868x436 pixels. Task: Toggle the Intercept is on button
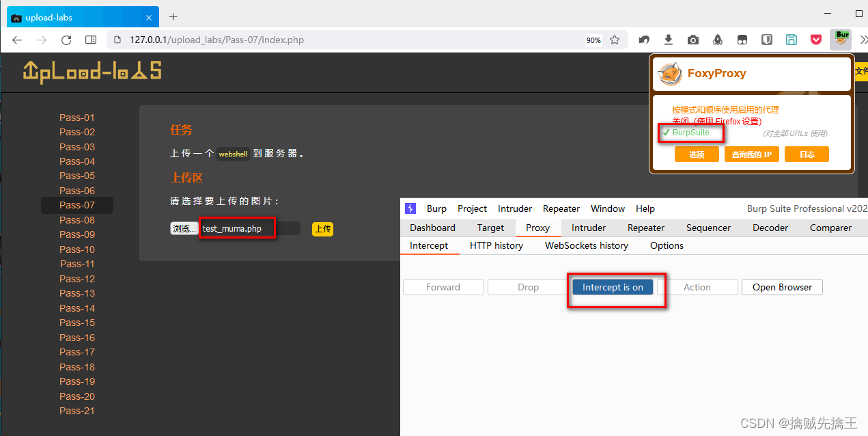point(613,287)
